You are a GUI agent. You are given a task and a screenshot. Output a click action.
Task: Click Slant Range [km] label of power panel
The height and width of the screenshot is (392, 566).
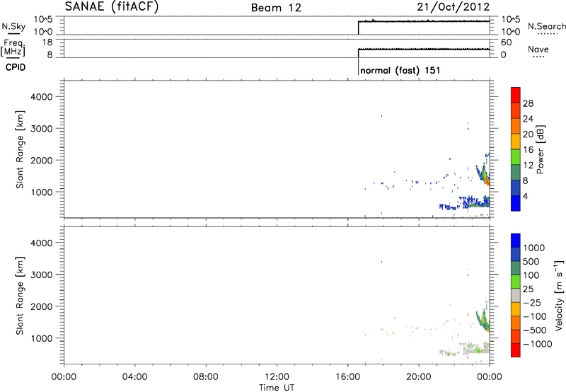tap(20, 149)
